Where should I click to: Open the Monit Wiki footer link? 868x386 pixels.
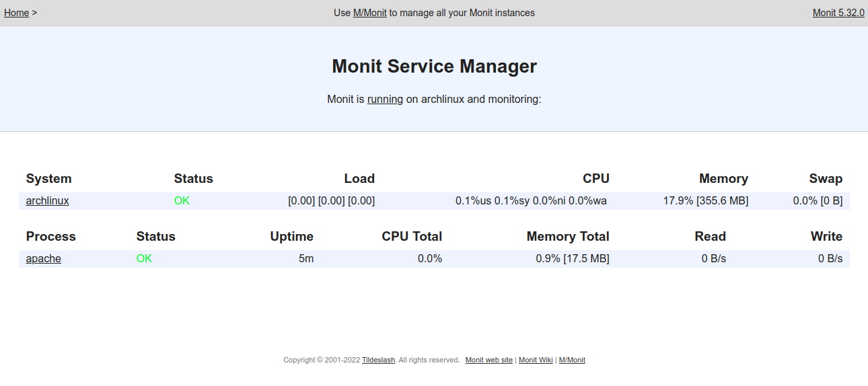pyautogui.click(x=536, y=360)
